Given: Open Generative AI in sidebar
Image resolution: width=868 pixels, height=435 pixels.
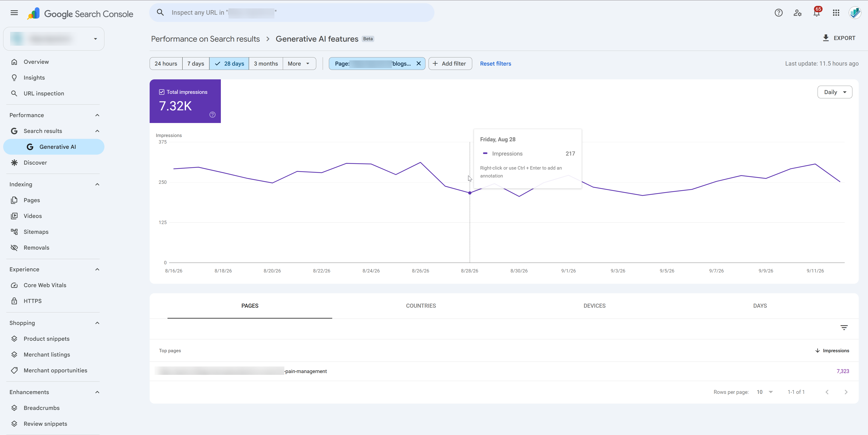Looking at the screenshot, I should tap(54, 147).
